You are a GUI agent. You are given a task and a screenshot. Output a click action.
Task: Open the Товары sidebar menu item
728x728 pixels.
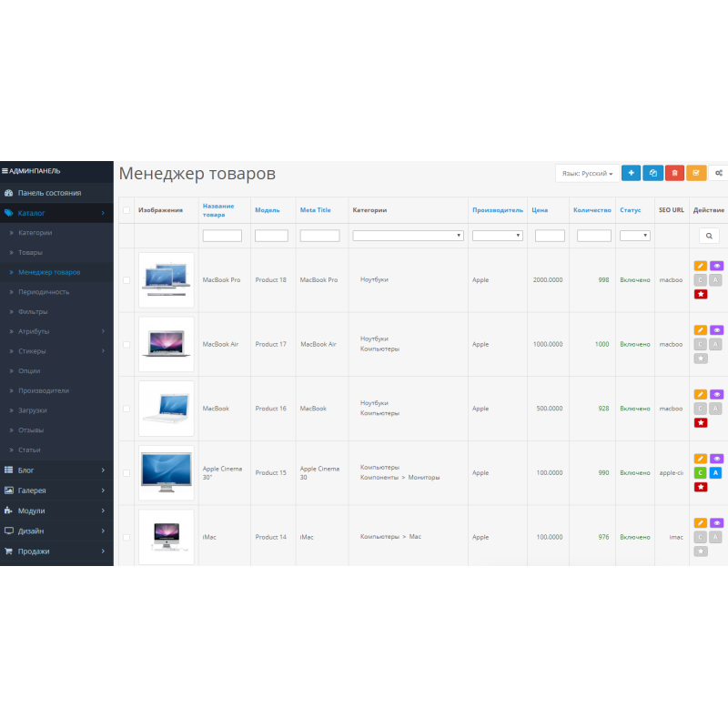(x=30, y=252)
